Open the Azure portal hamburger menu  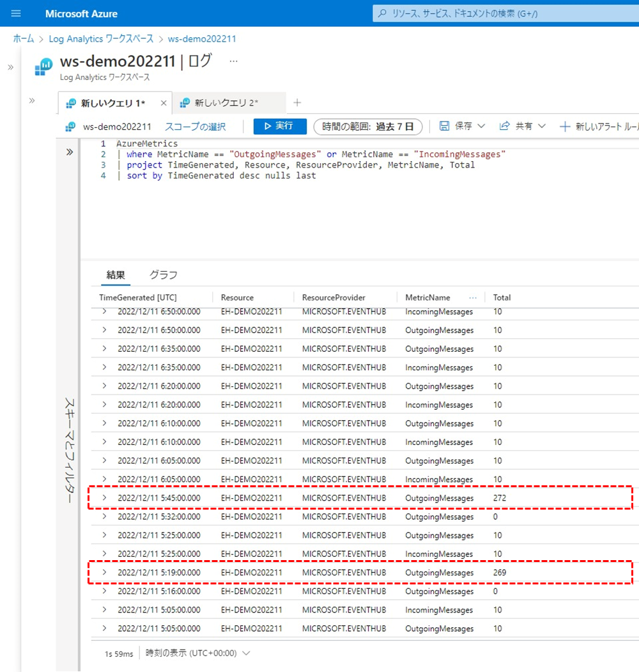coord(16,13)
